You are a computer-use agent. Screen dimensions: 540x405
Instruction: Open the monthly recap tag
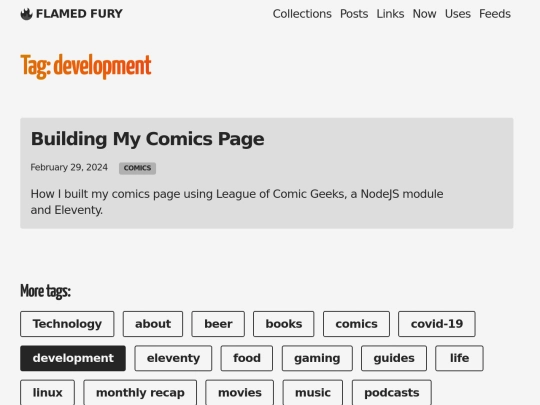coord(140,393)
